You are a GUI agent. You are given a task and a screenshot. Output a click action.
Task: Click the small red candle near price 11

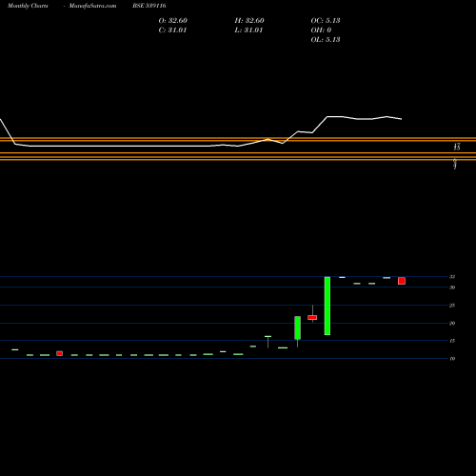click(x=60, y=353)
